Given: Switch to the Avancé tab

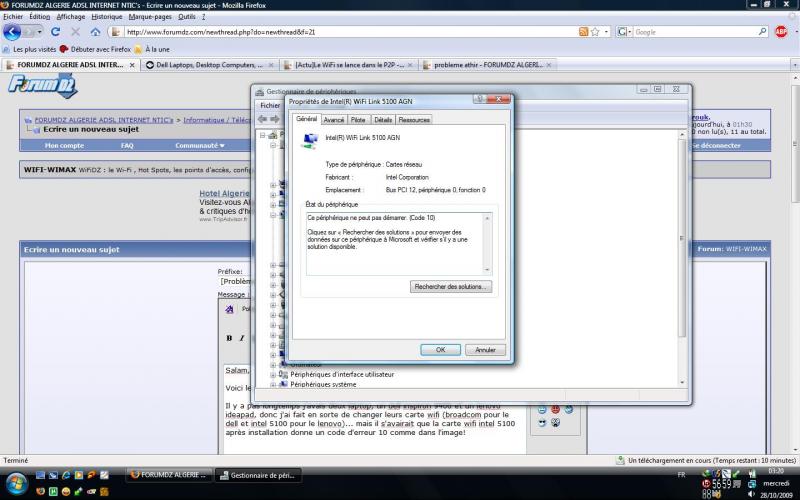Looking at the screenshot, I should pyautogui.click(x=334, y=120).
